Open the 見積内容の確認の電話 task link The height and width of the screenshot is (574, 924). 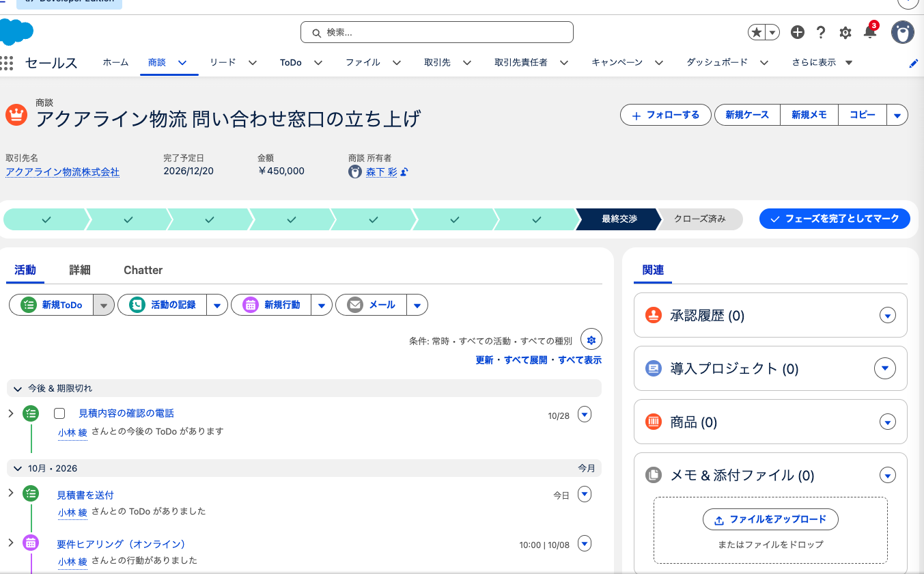[126, 413]
